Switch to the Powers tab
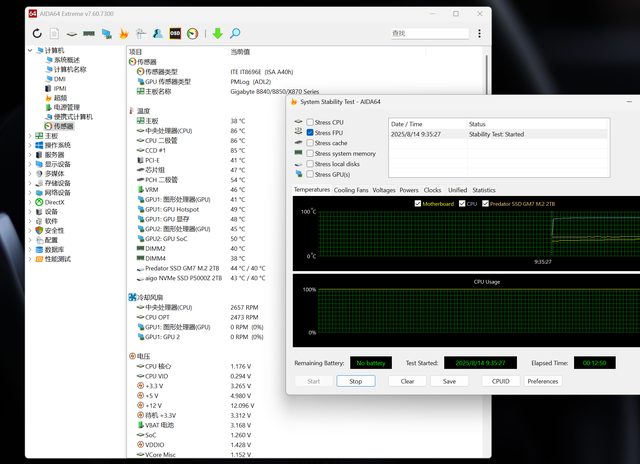 [x=409, y=190]
